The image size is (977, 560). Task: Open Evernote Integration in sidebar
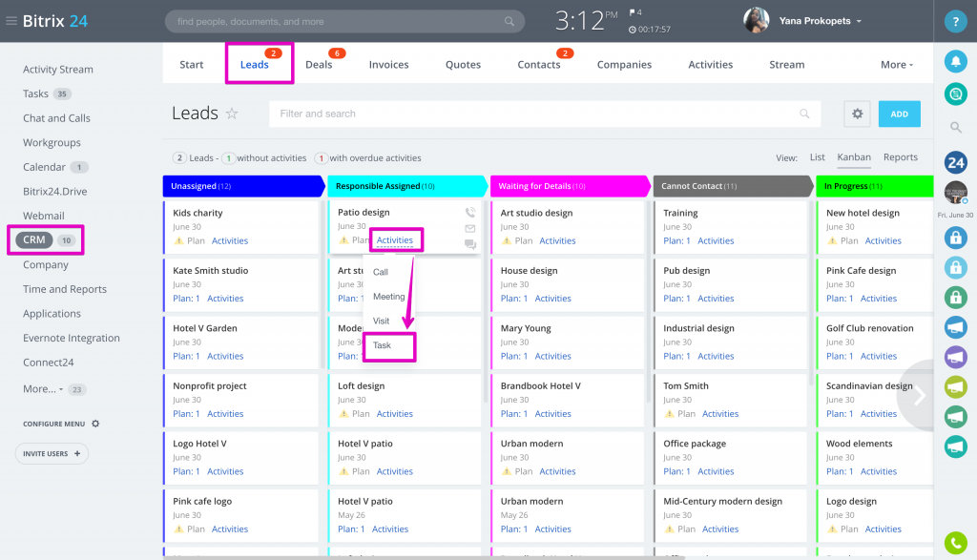coord(71,338)
